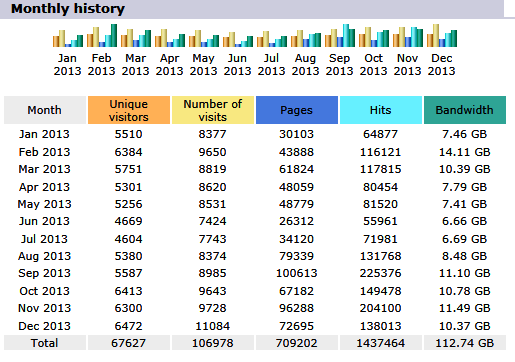The height and width of the screenshot is (362, 515).
Task: Click the Dec 2013 chart bars
Action: click(442, 35)
